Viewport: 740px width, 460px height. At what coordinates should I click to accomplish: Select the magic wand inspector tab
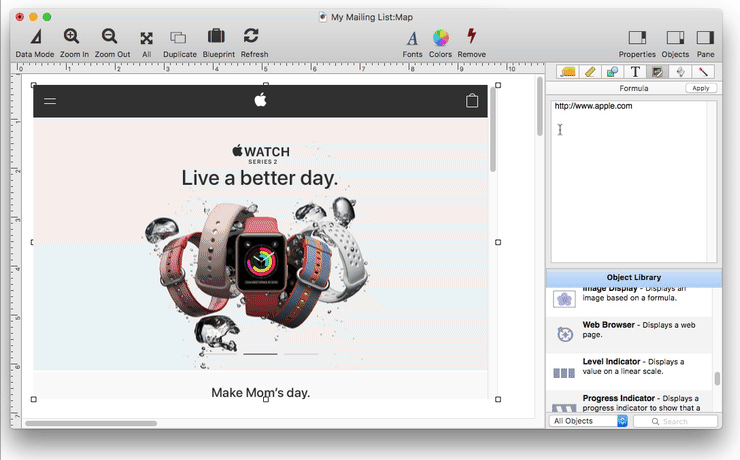[x=703, y=72]
